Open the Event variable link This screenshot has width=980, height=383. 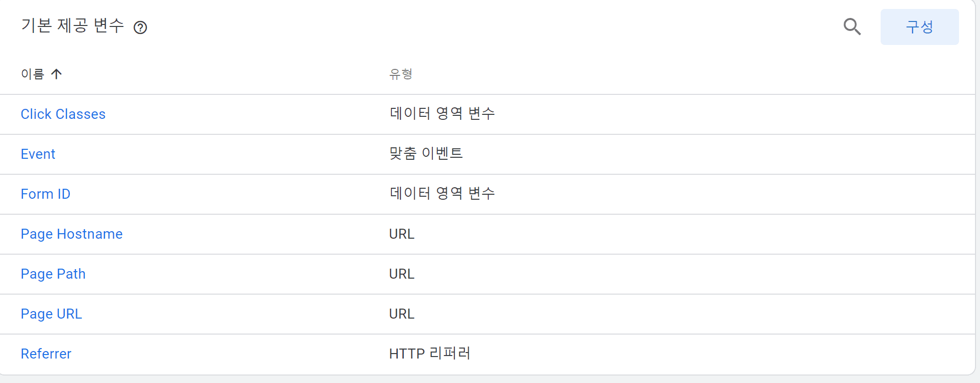pyautogui.click(x=38, y=154)
